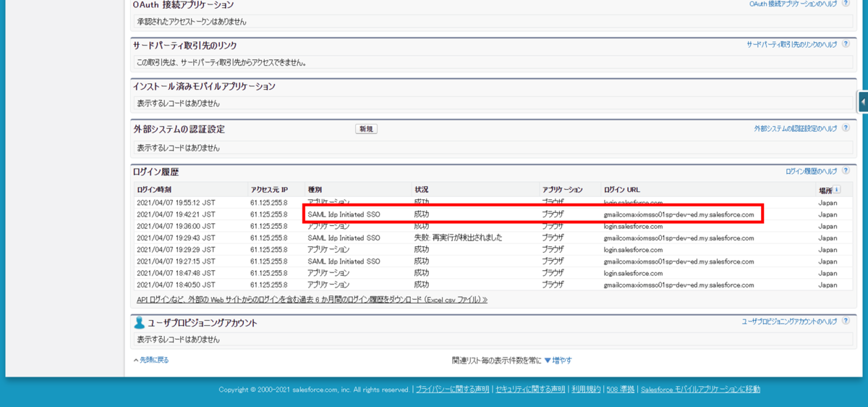Select login time 2021/04/07 19:36:00 JST

[x=176, y=226]
